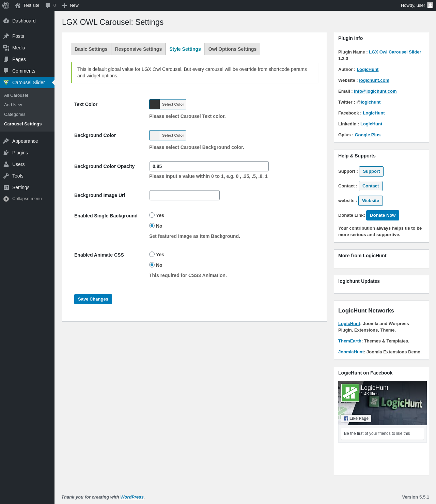Click the user avatar icon
The width and height of the screenshot is (436, 504).
tap(430, 5)
